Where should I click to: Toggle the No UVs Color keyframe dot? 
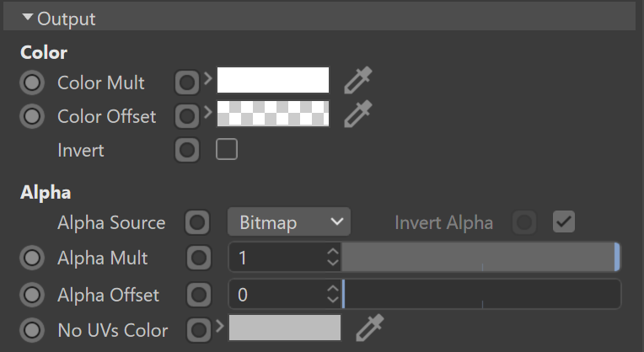point(32,330)
